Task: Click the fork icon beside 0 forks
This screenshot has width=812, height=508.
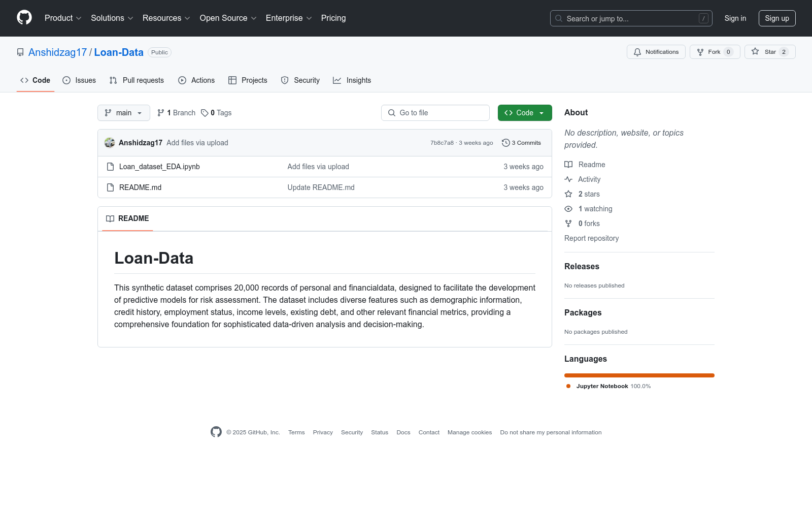Action: tap(568, 224)
